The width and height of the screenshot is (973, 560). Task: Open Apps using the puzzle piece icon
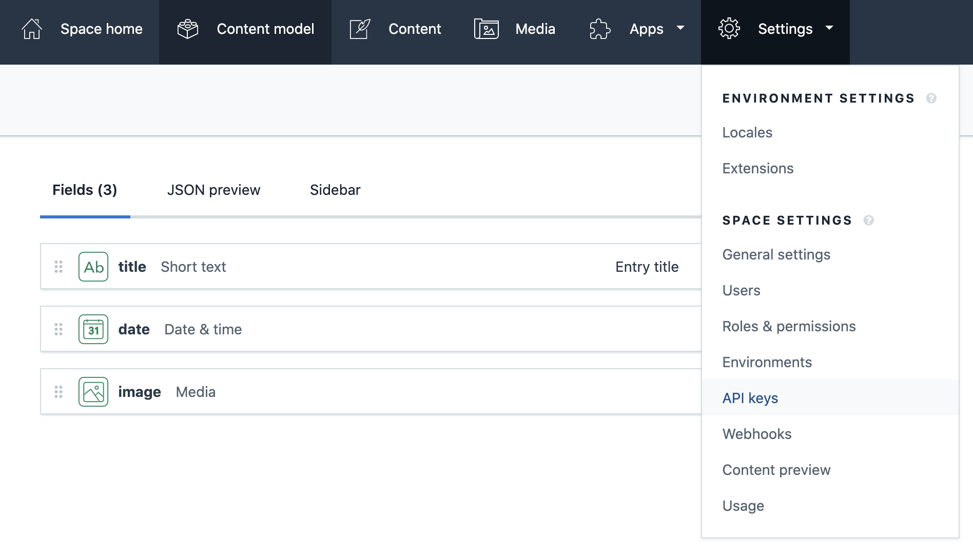coord(599,29)
